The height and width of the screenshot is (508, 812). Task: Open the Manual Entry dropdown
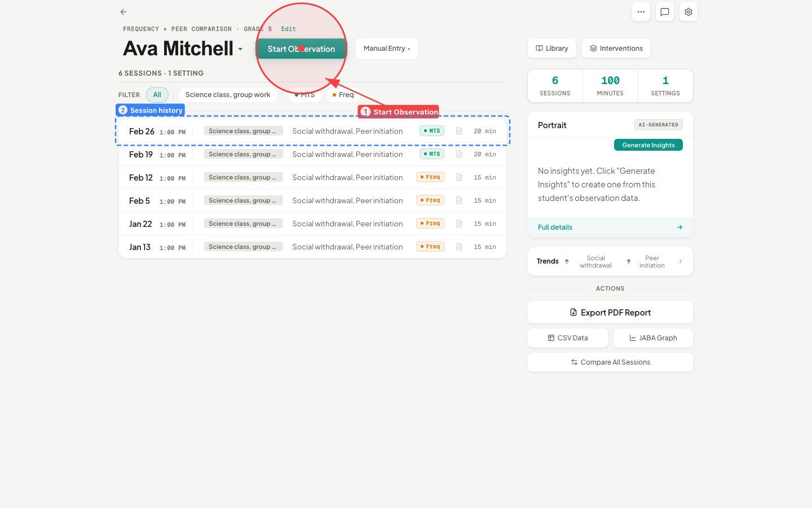tap(387, 49)
